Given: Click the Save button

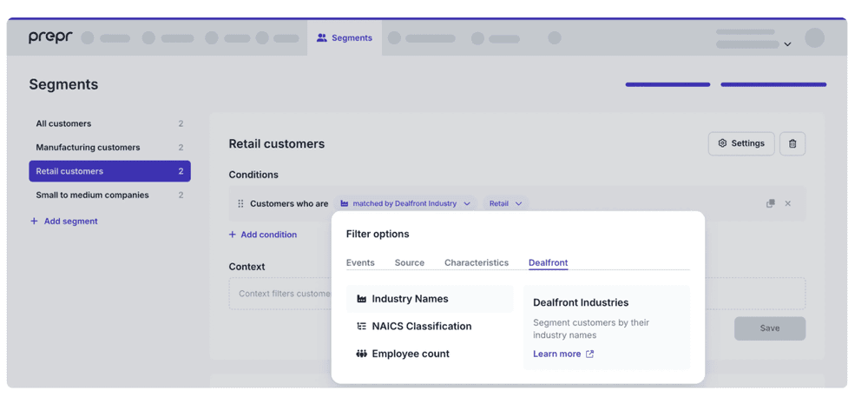Looking at the screenshot, I should point(769,328).
